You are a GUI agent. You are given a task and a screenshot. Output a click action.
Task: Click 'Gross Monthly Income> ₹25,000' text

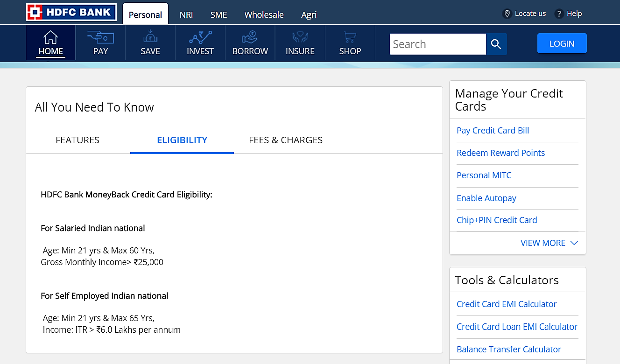tap(102, 262)
